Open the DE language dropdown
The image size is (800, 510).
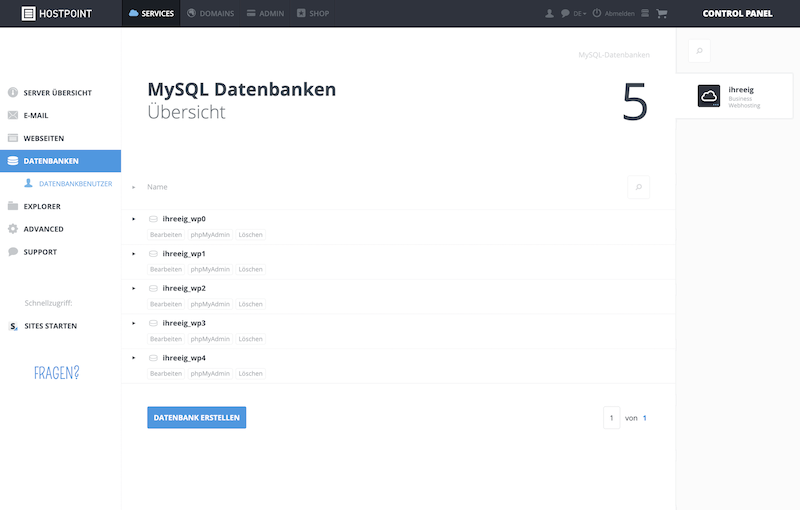[x=580, y=14]
